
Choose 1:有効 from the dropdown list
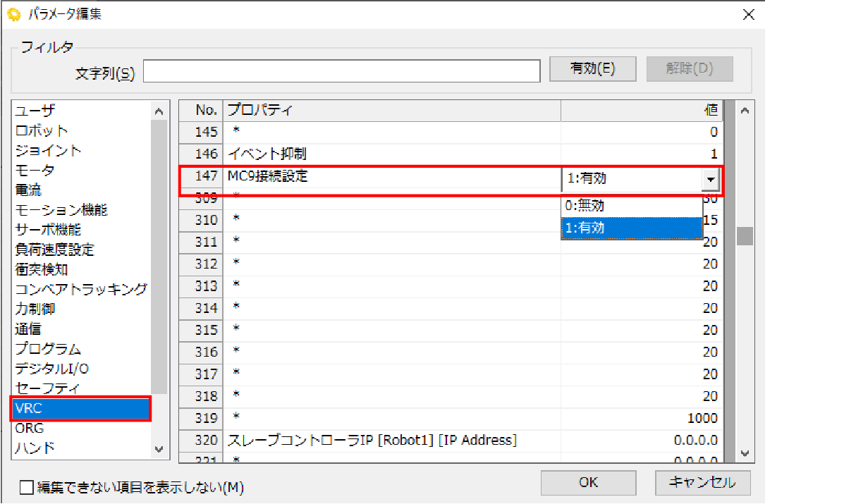pos(631,228)
